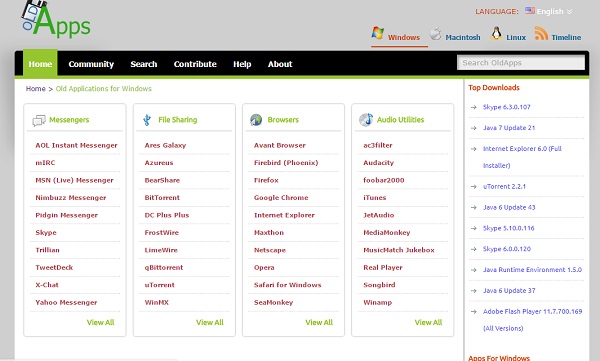Image resolution: width=600 pixels, height=361 pixels.
Task: Open Yahoo Messenger
Action: point(66,302)
